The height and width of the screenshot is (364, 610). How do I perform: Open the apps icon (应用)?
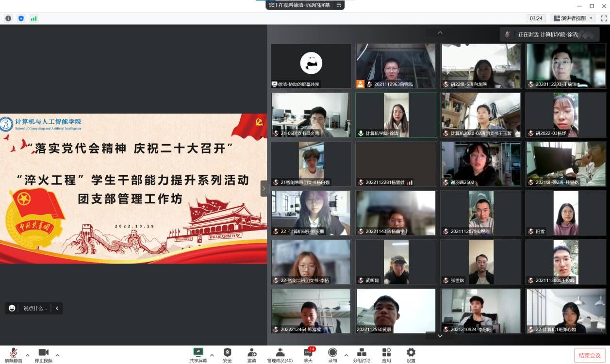[386, 352]
